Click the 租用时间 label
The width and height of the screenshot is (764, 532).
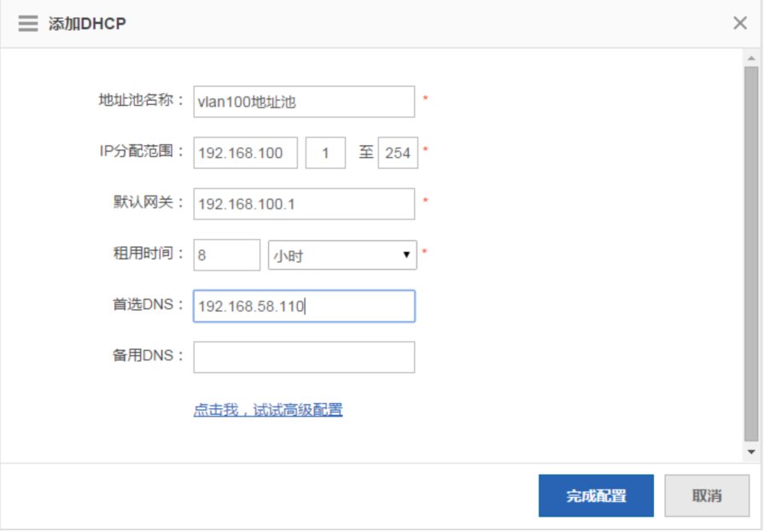click(x=149, y=253)
